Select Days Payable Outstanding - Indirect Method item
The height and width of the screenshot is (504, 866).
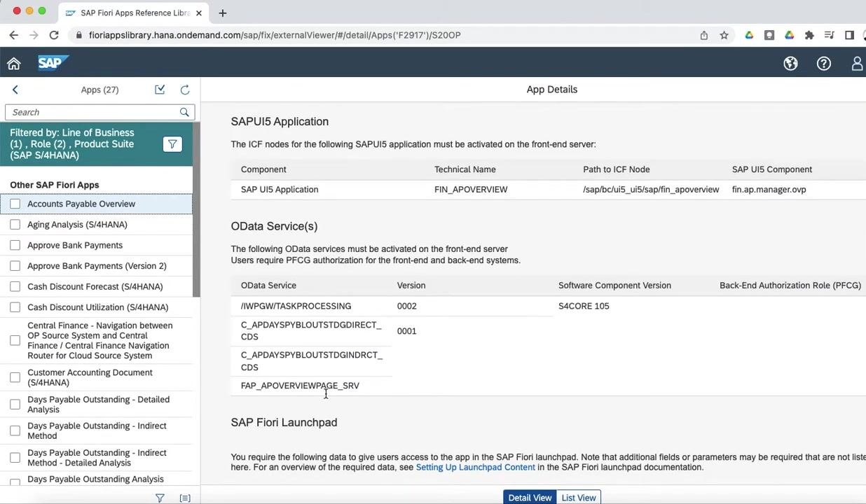point(97,430)
